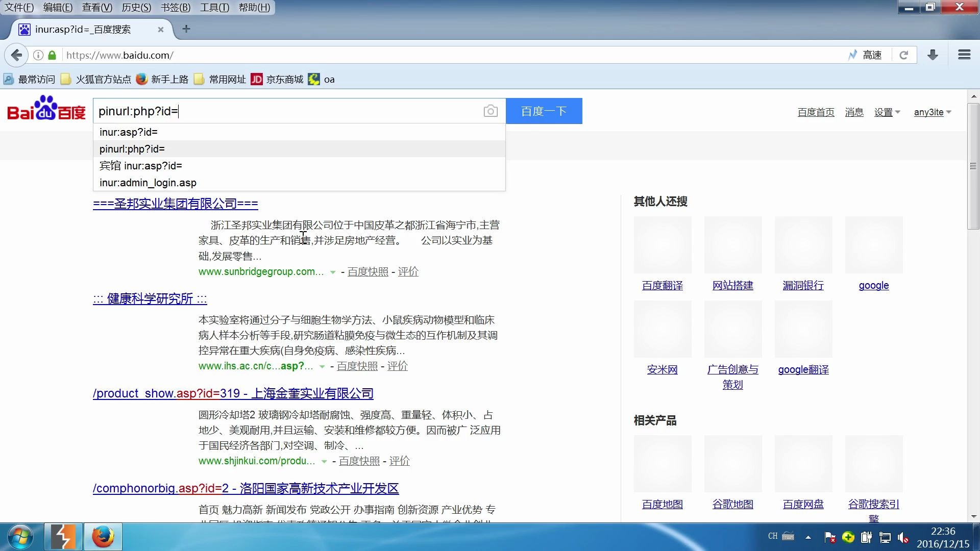Toggle the 高速 speed mode button

click(865, 55)
